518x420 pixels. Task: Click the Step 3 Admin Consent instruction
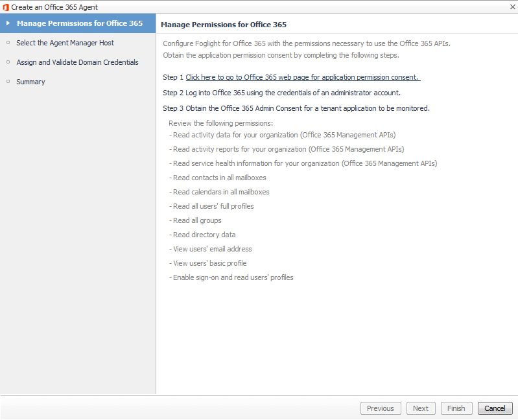pyautogui.click(x=296, y=108)
